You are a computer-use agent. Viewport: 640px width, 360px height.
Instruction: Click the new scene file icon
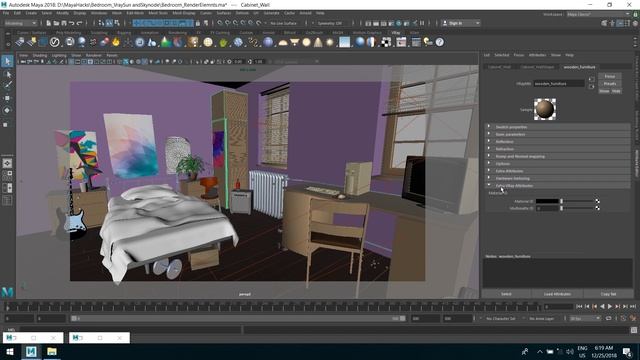pos(49,23)
